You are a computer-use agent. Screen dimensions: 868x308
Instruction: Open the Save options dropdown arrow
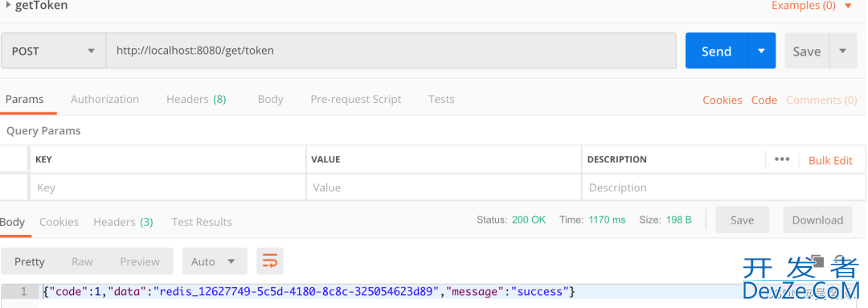point(843,51)
